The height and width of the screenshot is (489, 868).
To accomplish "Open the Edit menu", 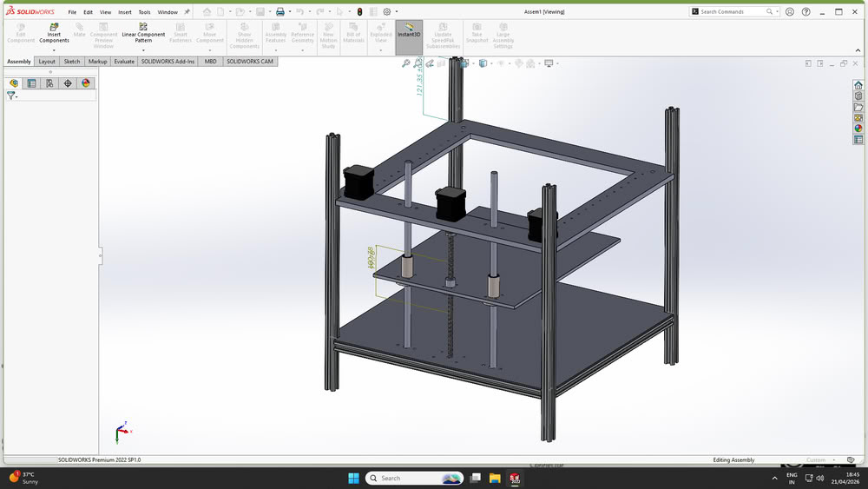I will click(x=88, y=12).
